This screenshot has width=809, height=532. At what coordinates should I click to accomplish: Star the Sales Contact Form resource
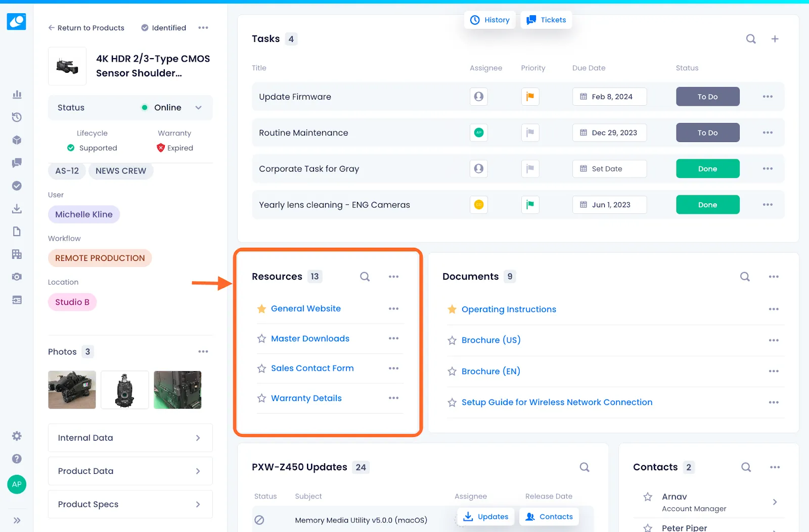pyautogui.click(x=261, y=369)
